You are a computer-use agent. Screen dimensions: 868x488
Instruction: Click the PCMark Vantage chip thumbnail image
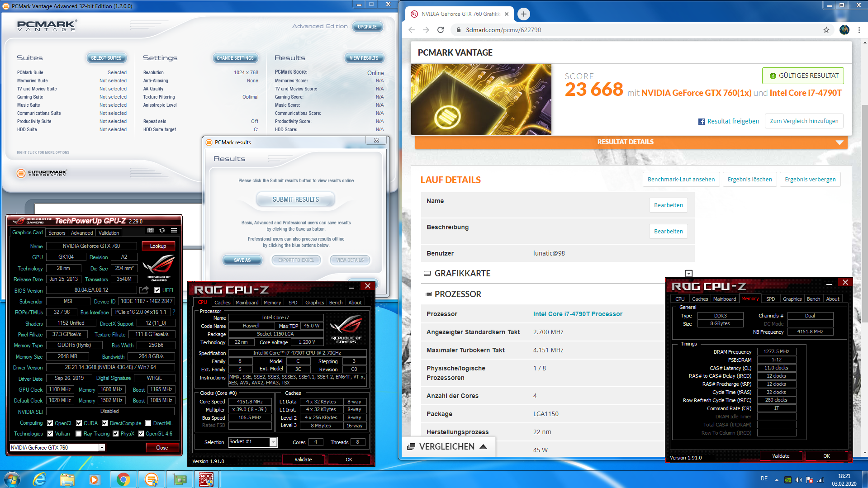481,99
